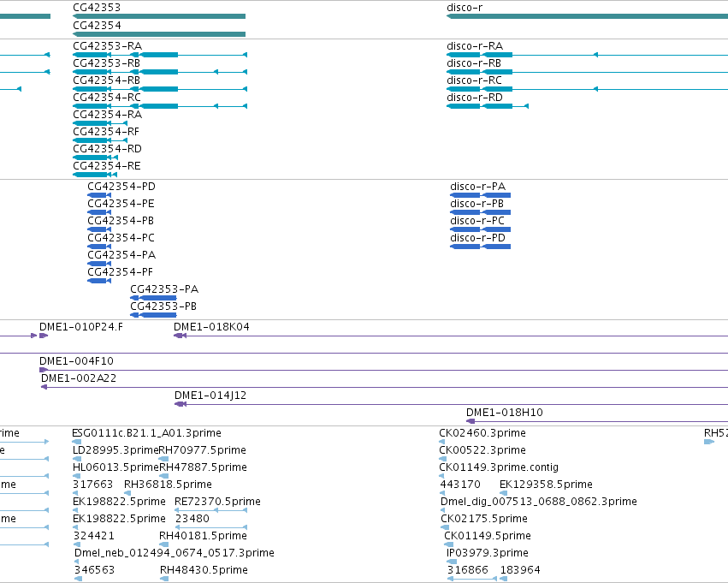
Task: Select the disco-r-PA protein
Action: point(477,187)
